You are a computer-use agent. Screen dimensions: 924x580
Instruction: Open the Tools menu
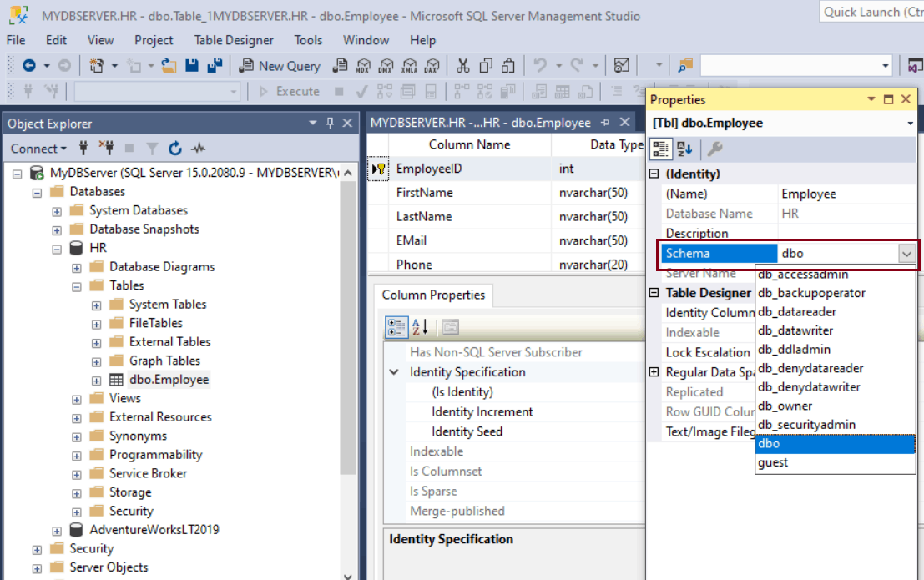click(x=308, y=40)
